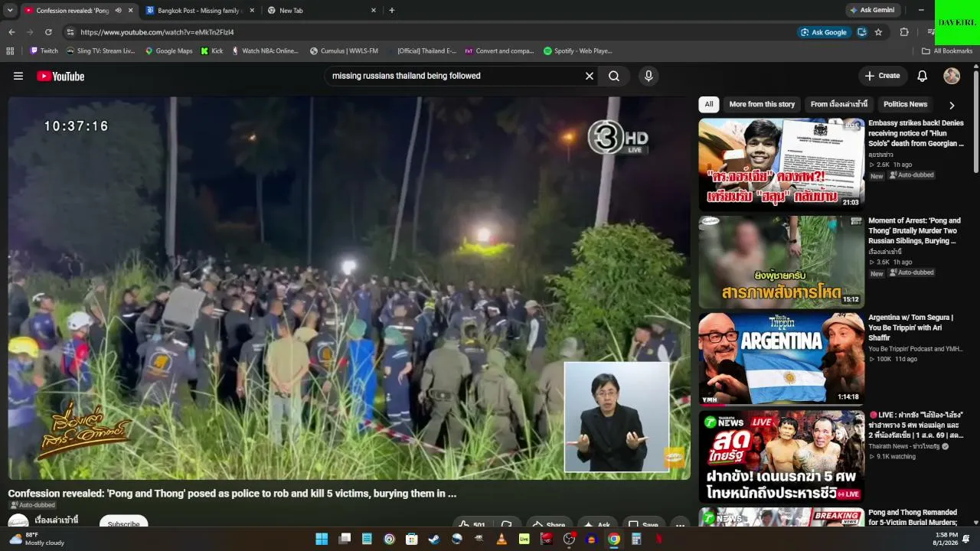Viewport: 980px width, 551px height.
Task: Open Argentina w/ Tom Segura thumbnail
Action: click(782, 358)
